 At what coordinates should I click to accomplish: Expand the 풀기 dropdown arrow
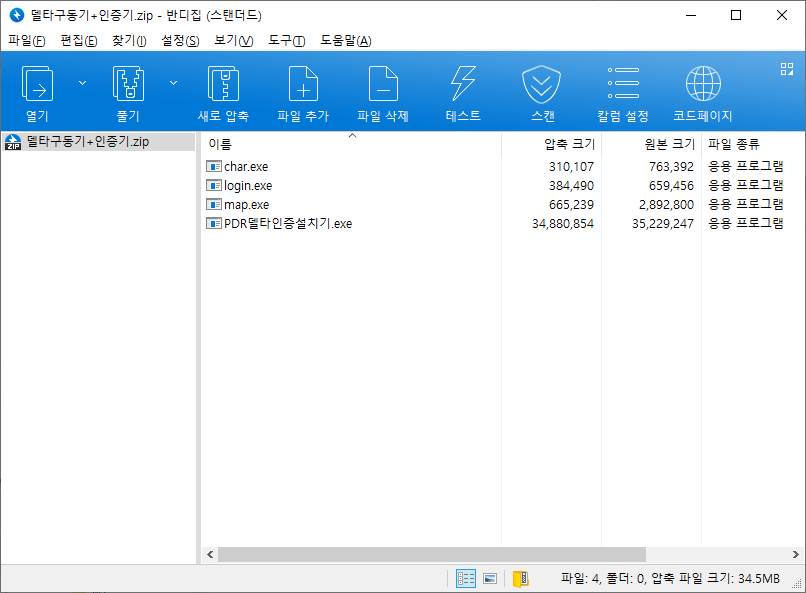click(x=174, y=83)
